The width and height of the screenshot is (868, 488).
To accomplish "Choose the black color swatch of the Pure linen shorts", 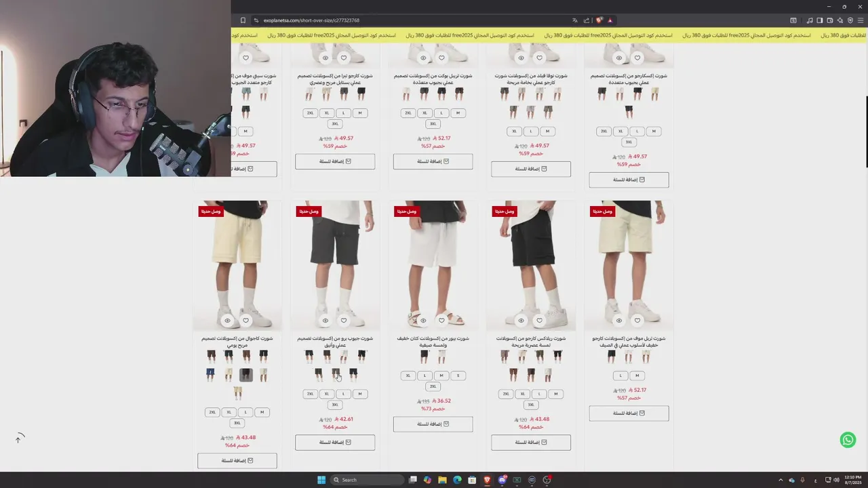I will 424,356.
